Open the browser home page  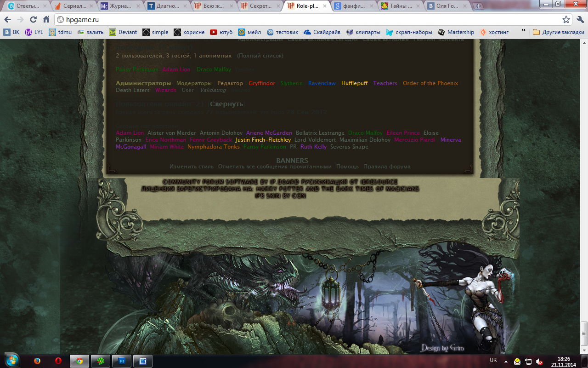pyautogui.click(x=46, y=20)
